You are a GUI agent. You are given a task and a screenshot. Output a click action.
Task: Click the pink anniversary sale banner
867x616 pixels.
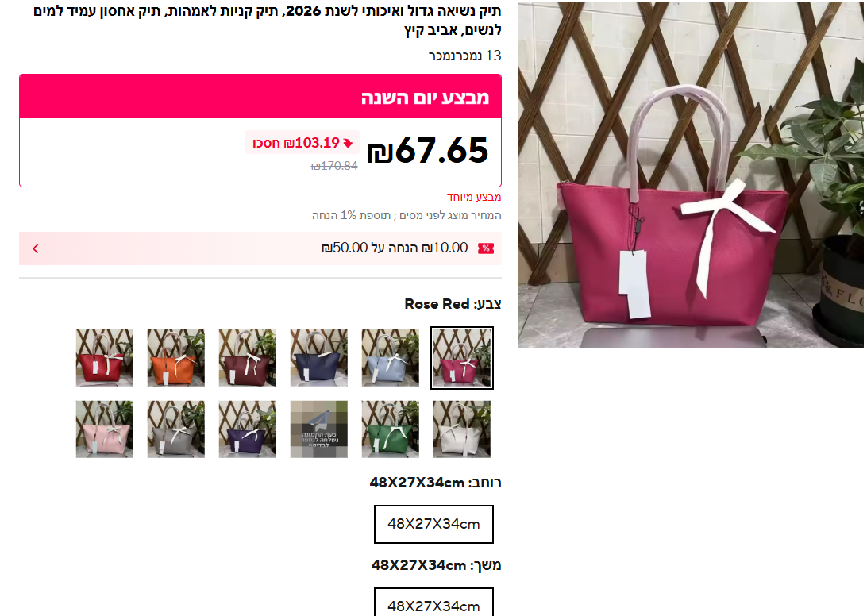pos(260,96)
